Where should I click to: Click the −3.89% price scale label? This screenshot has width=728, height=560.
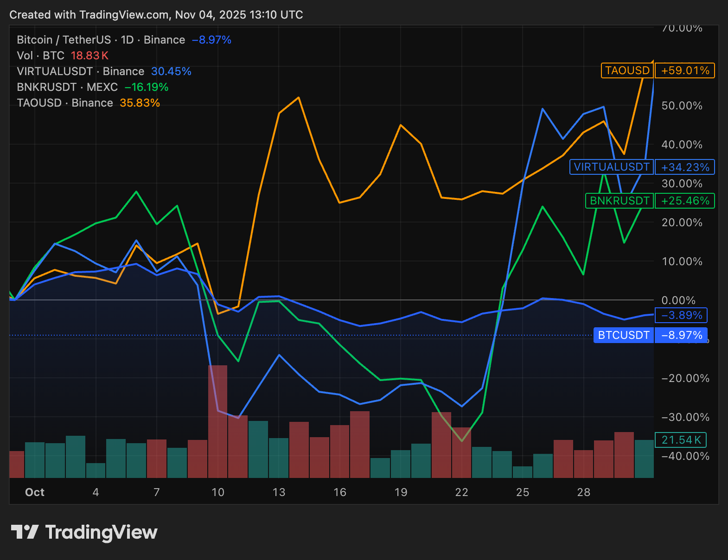[x=681, y=315]
